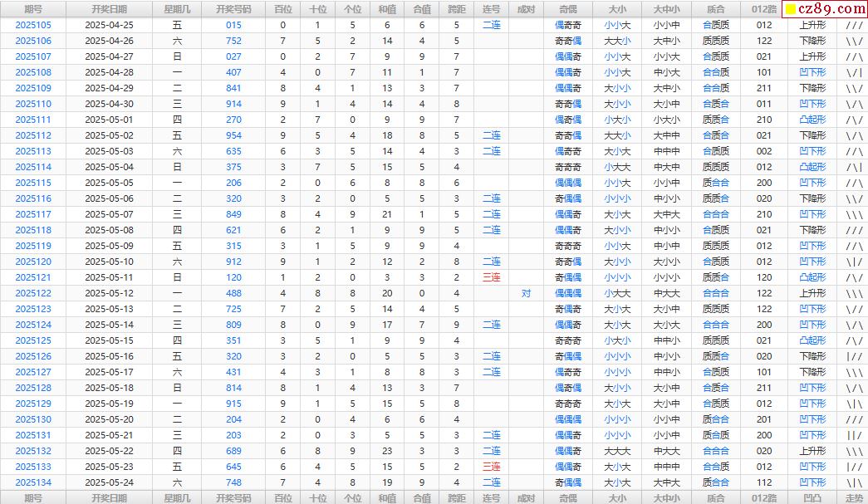This screenshot has width=868, height=504.
Task: Click 合合合 cell in row 2025122
Action: 715,293
